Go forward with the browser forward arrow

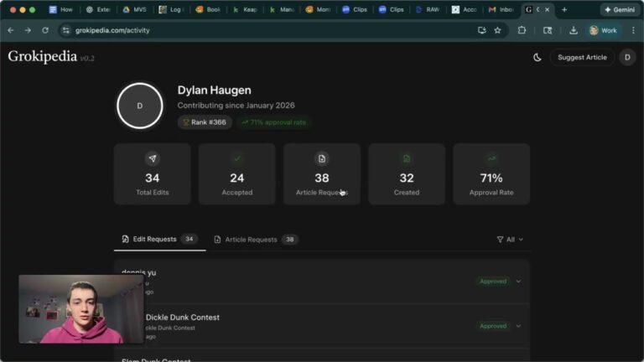point(28,30)
